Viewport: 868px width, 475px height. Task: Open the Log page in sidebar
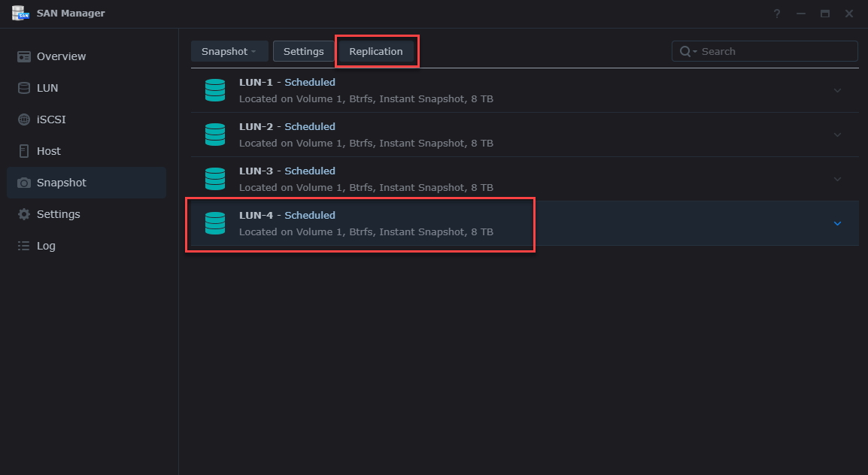tap(46, 246)
